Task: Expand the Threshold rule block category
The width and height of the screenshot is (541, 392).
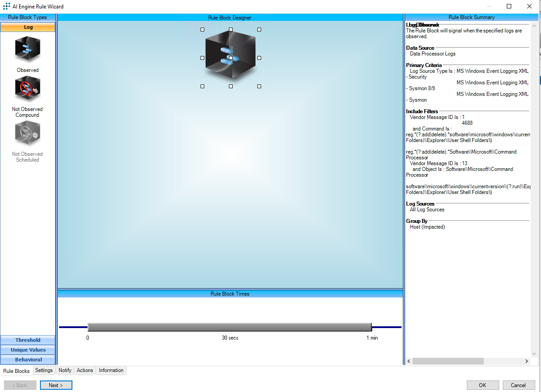Action: click(28, 340)
